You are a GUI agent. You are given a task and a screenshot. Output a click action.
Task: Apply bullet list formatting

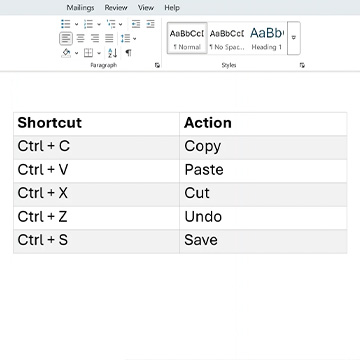66,24
